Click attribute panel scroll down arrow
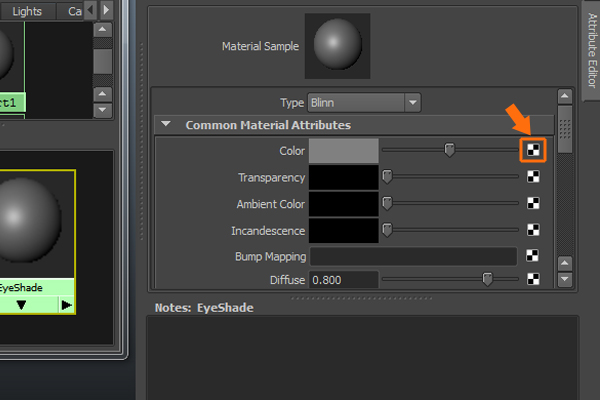This screenshot has height=400, width=600. [x=565, y=279]
